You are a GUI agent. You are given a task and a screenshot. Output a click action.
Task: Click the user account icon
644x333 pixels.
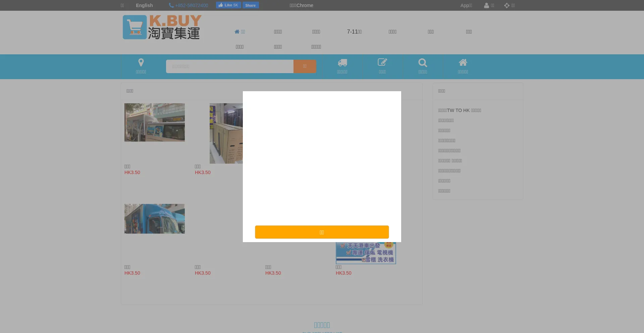(x=486, y=5)
